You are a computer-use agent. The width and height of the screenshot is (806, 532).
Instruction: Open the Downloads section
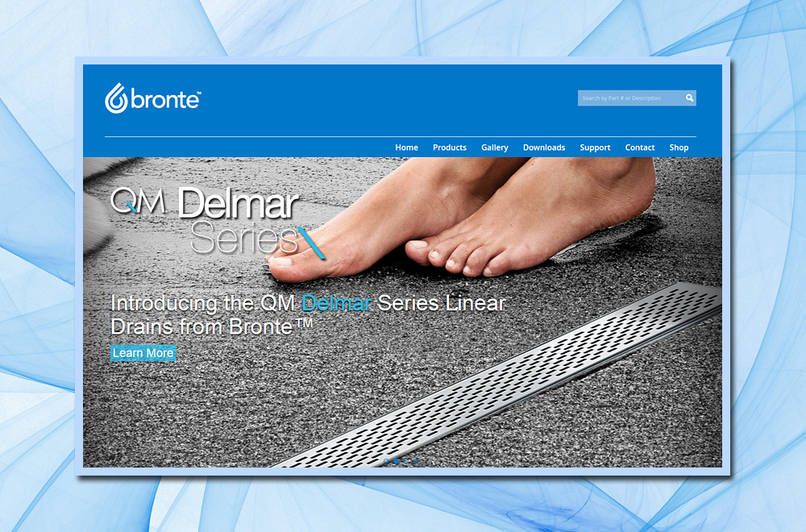pos(544,148)
